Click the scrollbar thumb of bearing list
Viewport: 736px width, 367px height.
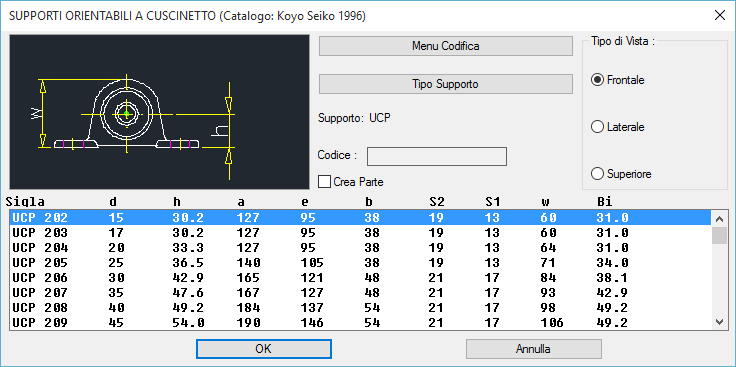(x=719, y=235)
